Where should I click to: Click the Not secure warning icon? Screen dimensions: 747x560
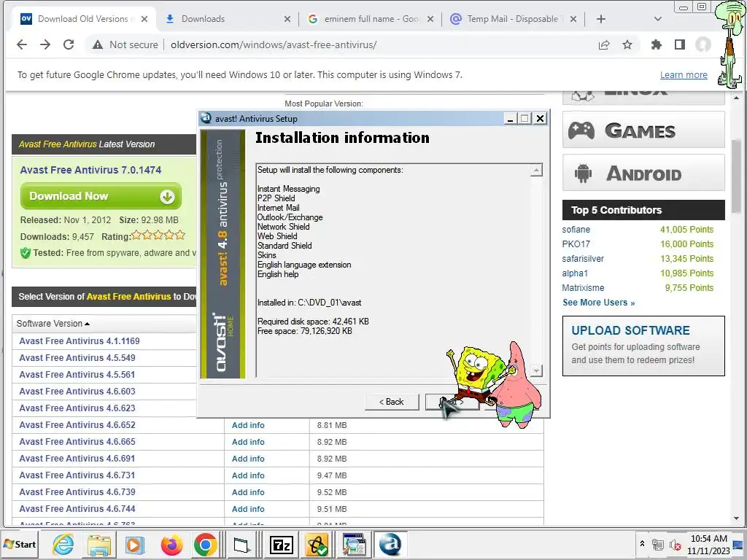pyautogui.click(x=98, y=44)
